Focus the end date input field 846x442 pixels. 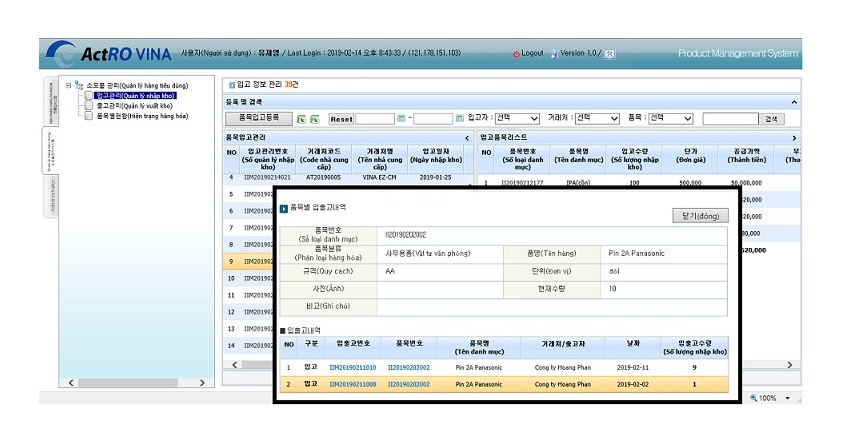(433, 119)
